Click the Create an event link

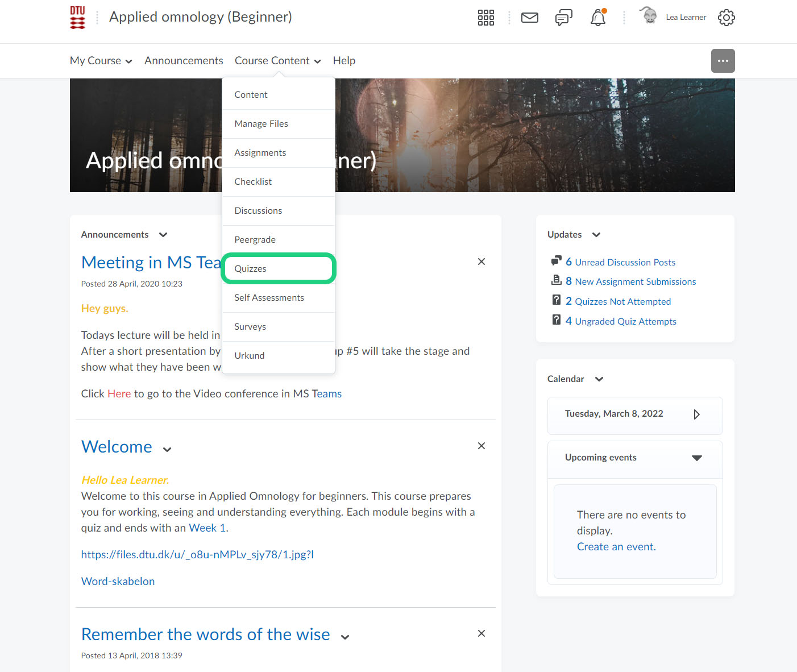616,547
